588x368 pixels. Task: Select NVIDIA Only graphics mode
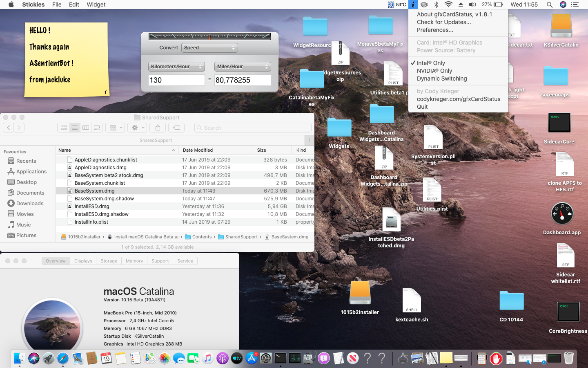pos(458,71)
